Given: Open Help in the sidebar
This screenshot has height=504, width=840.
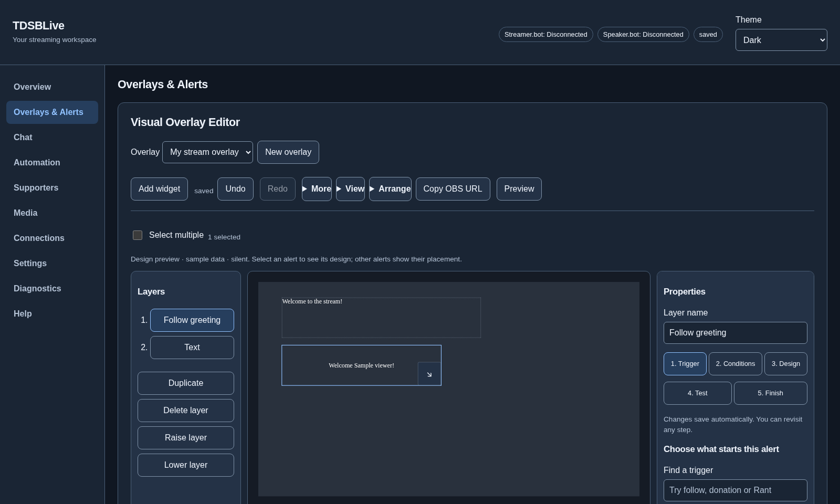Looking at the screenshot, I should pos(52,314).
